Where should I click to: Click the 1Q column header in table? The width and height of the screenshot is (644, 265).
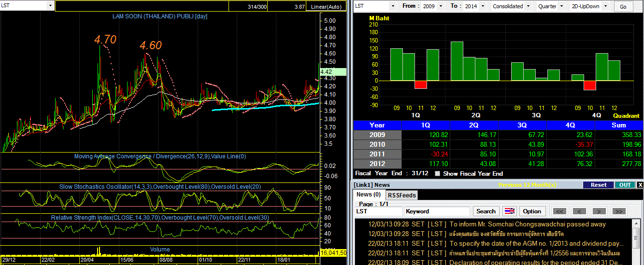click(x=425, y=125)
